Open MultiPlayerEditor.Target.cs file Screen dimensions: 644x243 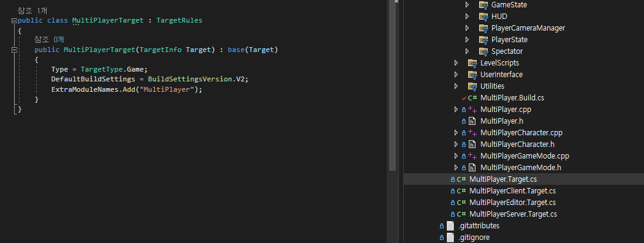[512, 203]
